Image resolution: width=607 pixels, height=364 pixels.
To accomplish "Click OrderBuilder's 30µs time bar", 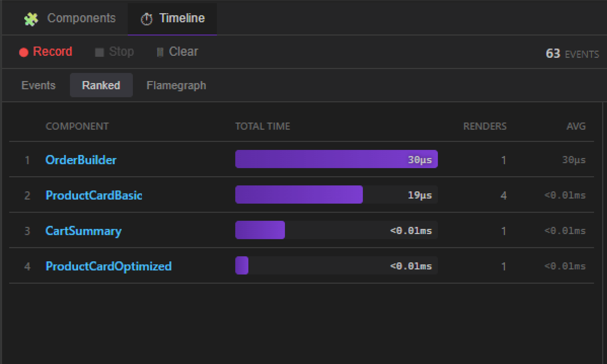I will (x=336, y=160).
